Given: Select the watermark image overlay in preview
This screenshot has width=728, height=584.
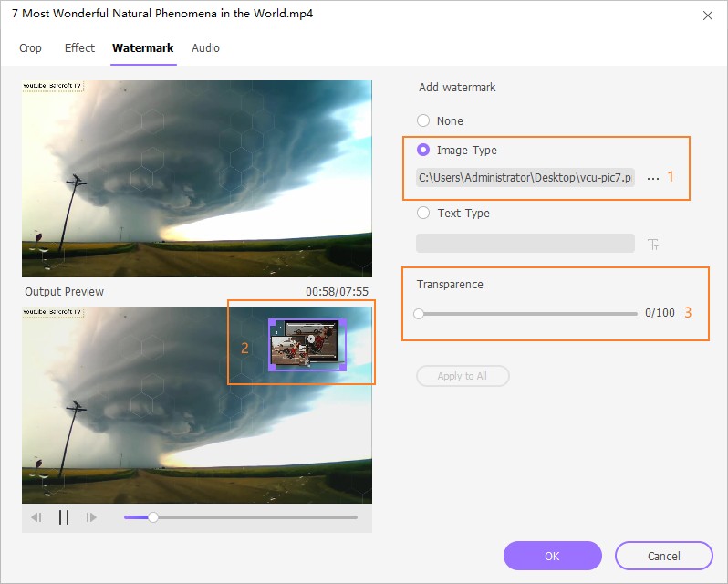Looking at the screenshot, I should [307, 344].
